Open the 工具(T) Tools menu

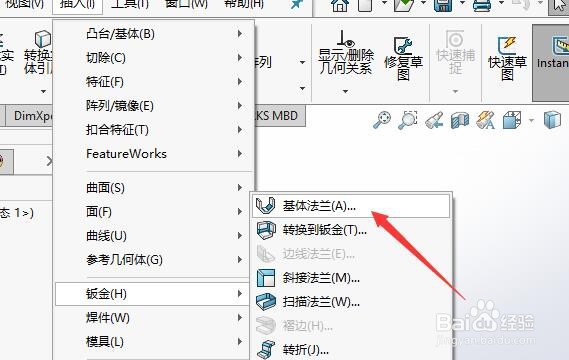click(130, 4)
